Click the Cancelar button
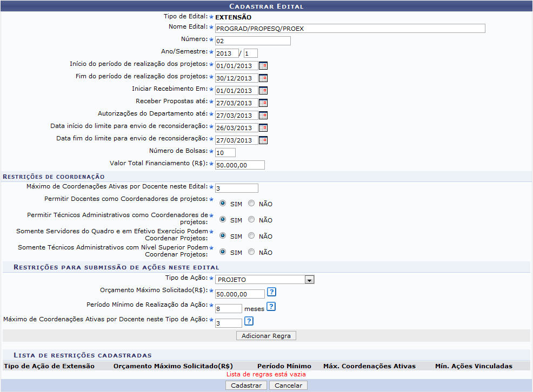The image size is (533, 392). click(288, 386)
